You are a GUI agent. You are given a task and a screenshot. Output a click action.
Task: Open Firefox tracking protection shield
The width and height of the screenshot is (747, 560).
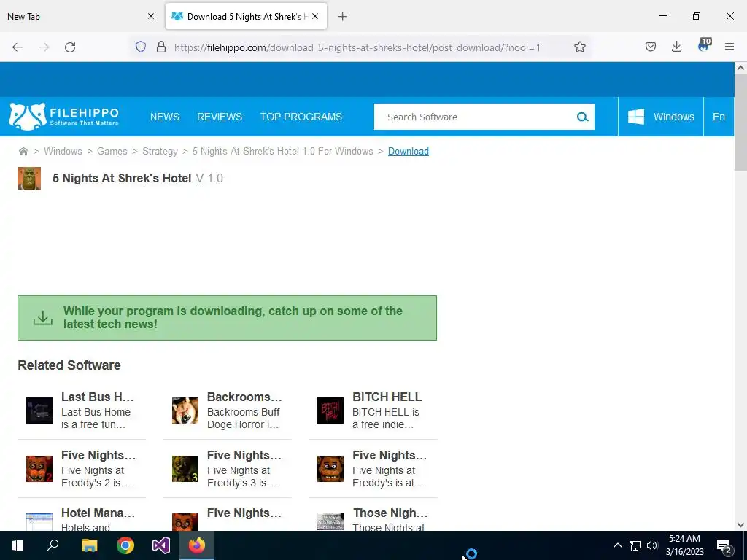(141, 47)
